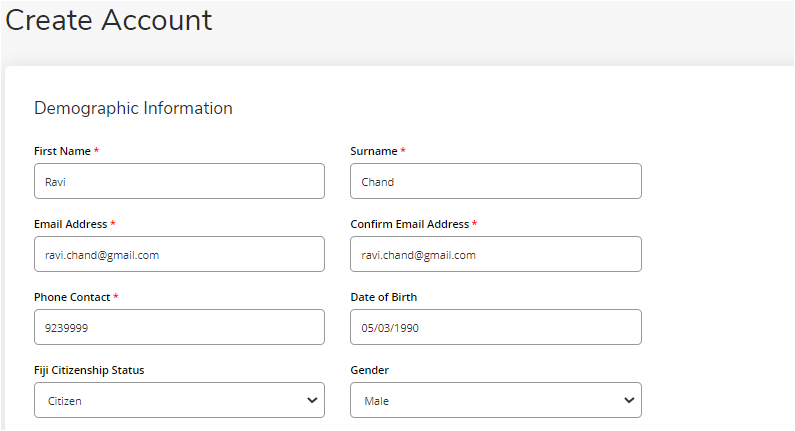This screenshot has width=795, height=431.
Task: Click the 'Date of Birth' label
Action: [x=384, y=297]
